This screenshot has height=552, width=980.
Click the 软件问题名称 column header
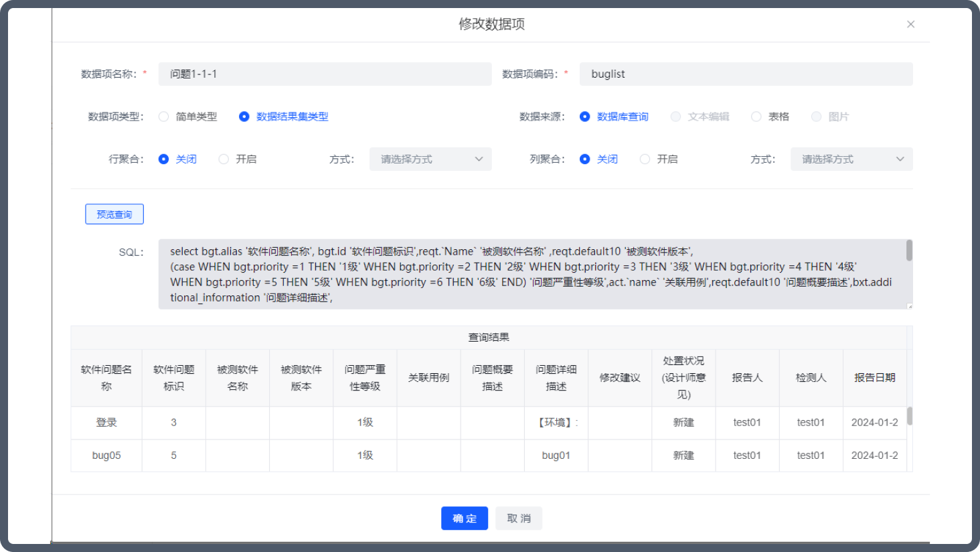(x=106, y=378)
